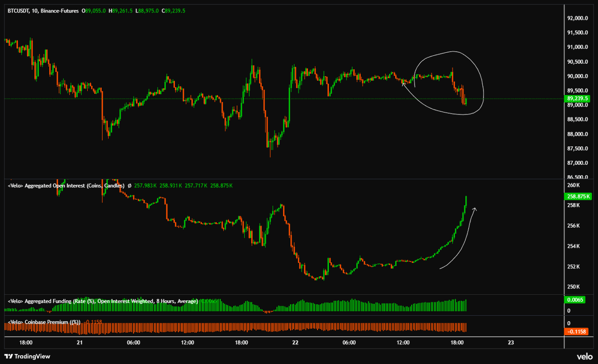Viewport: 598px width, 364px height.
Task: Click the 88,000.0 price axis label
Action: [578, 134]
